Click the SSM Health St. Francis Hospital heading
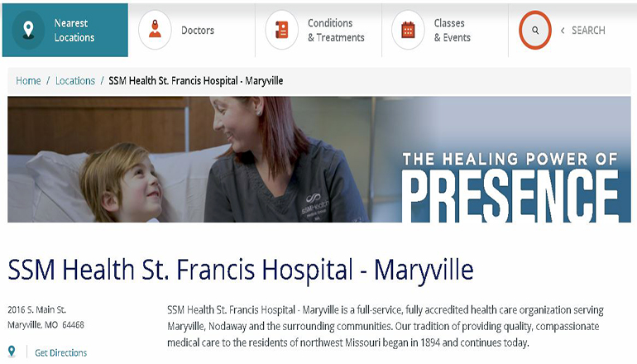The image size is (637, 364). (241, 271)
